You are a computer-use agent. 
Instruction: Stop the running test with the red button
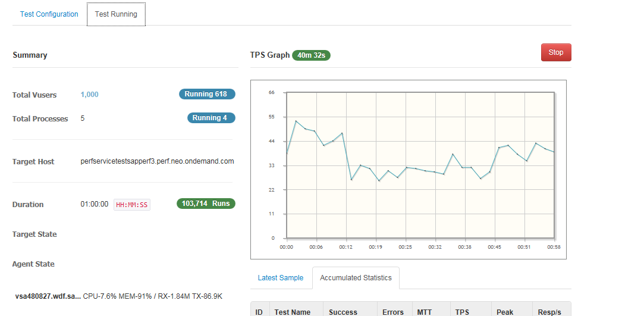click(555, 52)
